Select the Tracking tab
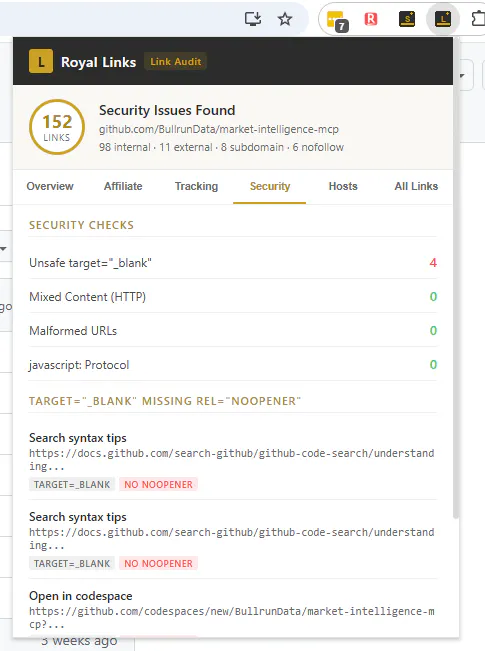 pos(196,186)
